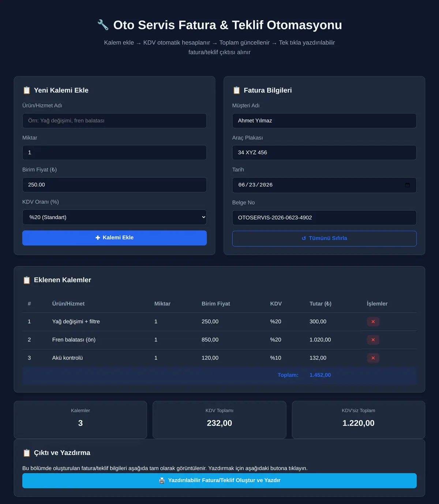Click the Araç Plakası input
This screenshot has height=504, width=439.
click(x=324, y=153)
